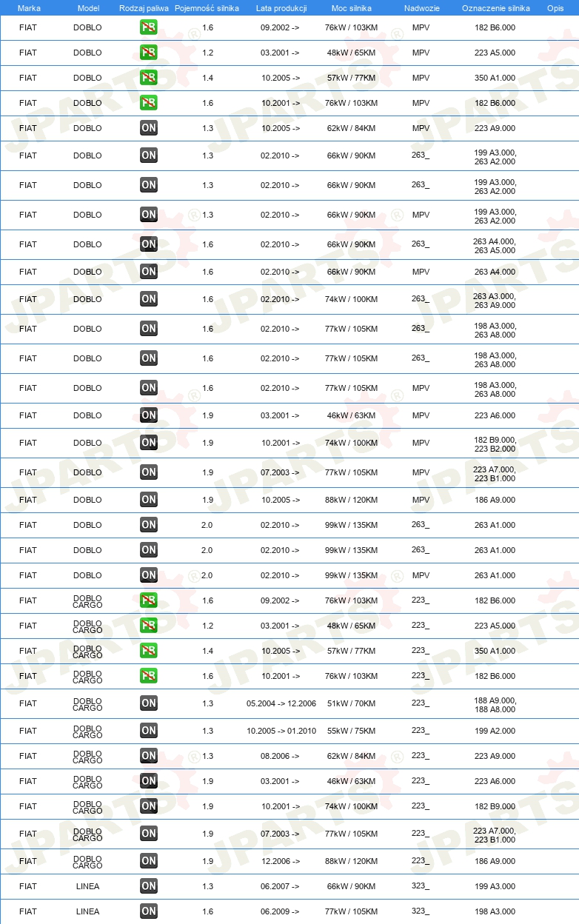The width and height of the screenshot is (579, 924).
Task: Click the ON icon in DOBLO 1.3 02.2010 MPV row
Action: click(149, 215)
